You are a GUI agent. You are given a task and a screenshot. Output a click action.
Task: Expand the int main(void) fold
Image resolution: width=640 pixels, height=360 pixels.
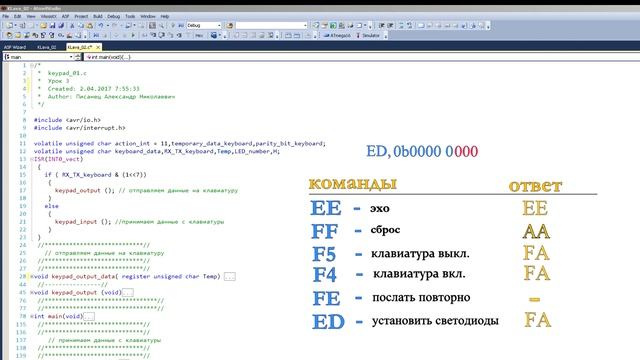click(32, 316)
